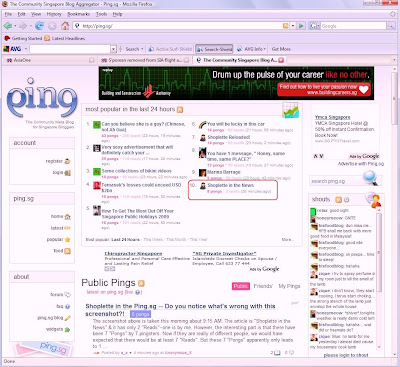
Task: Click the AVG logo in toolbar
Action: pos(12,49)
